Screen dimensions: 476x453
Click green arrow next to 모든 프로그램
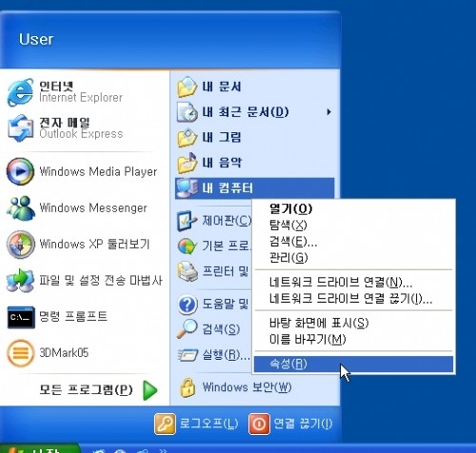150,390
